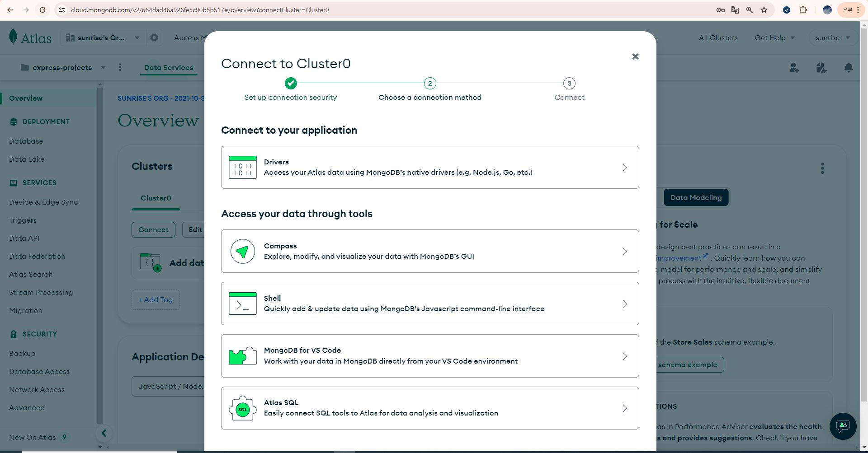
Task: Open the saved passwords key icon
Action: [721, 10]
